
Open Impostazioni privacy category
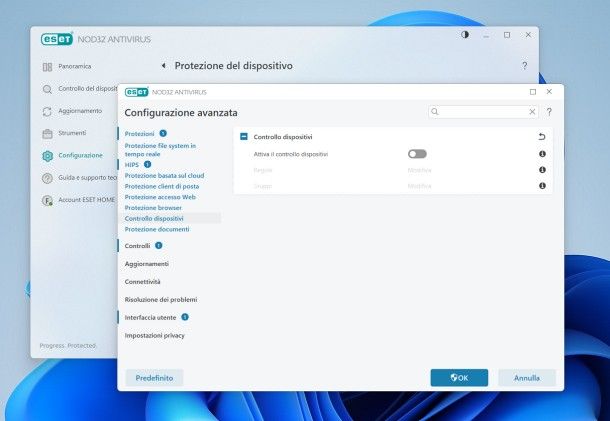pyautogui.click(x=154, y=335)
